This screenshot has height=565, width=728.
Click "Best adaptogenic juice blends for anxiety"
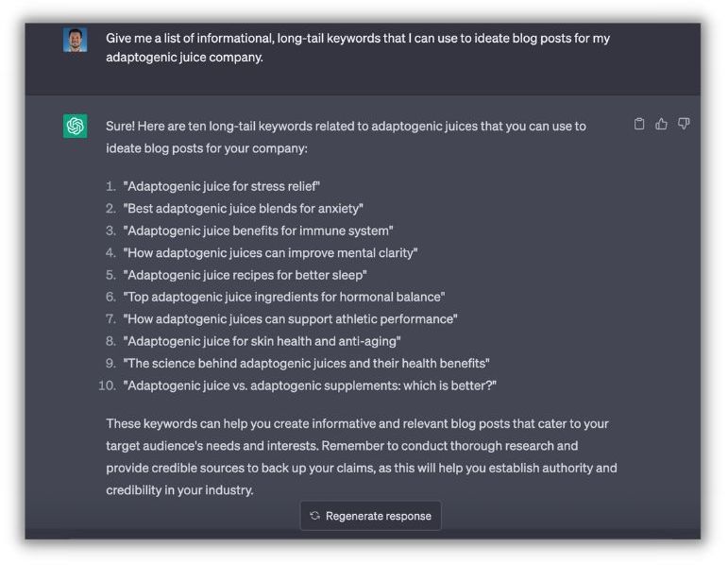[243, 208]
